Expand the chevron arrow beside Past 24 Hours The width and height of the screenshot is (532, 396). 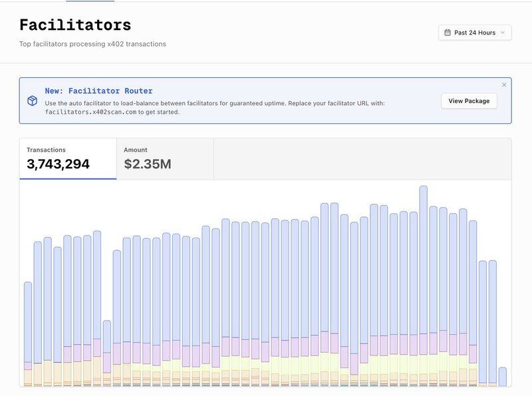tap(503, 33)
